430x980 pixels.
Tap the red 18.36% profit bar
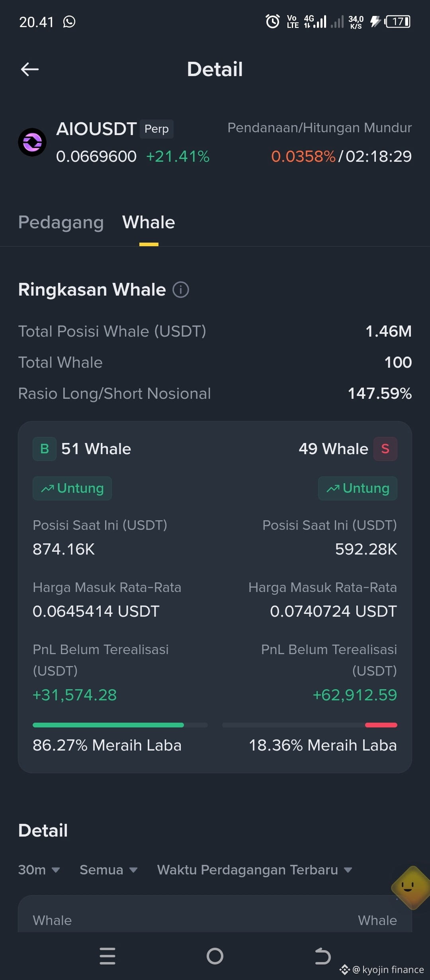tap(381, 725)
